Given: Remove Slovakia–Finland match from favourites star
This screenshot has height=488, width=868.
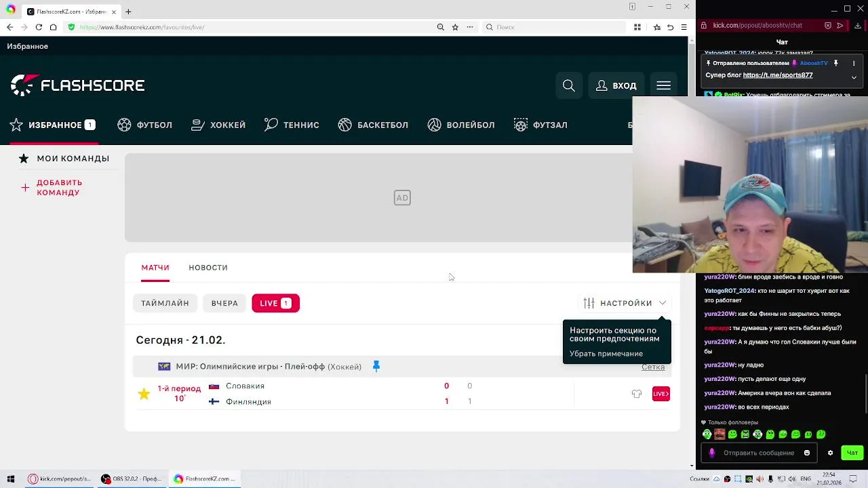Looking at the screenshot, I should click(x=144, y=394).
